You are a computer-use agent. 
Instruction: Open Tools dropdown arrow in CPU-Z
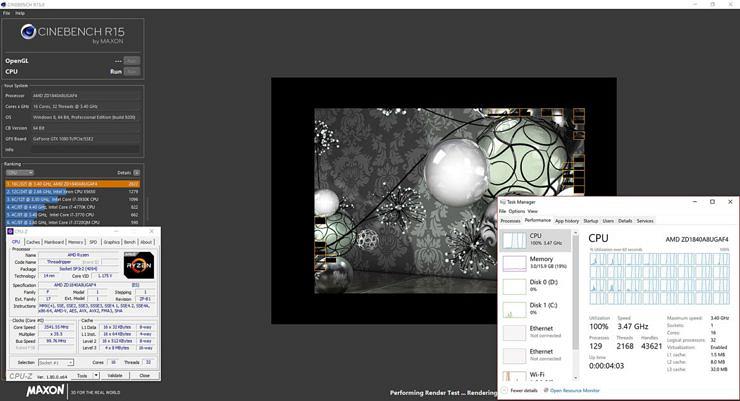click(96, 376)
